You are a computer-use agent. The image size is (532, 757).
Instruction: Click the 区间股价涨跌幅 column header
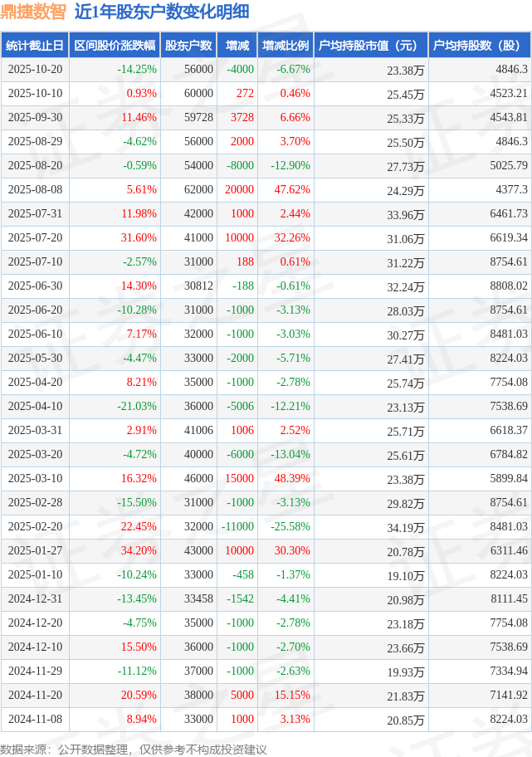[114, 46]
